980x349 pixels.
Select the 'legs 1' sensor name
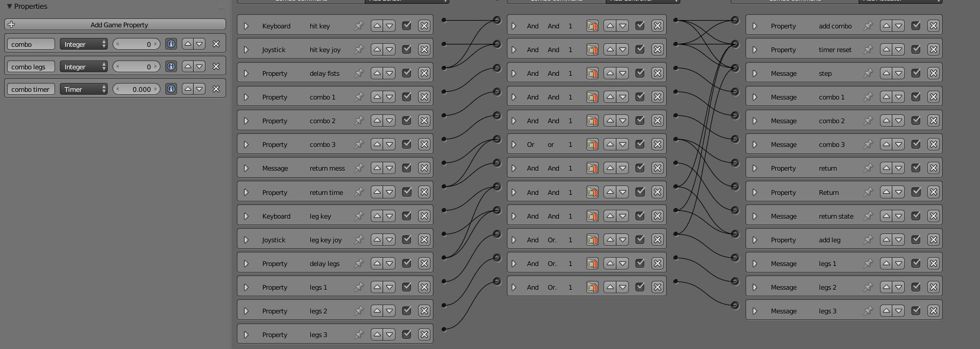pyautogui.click(x=318, y=287)
